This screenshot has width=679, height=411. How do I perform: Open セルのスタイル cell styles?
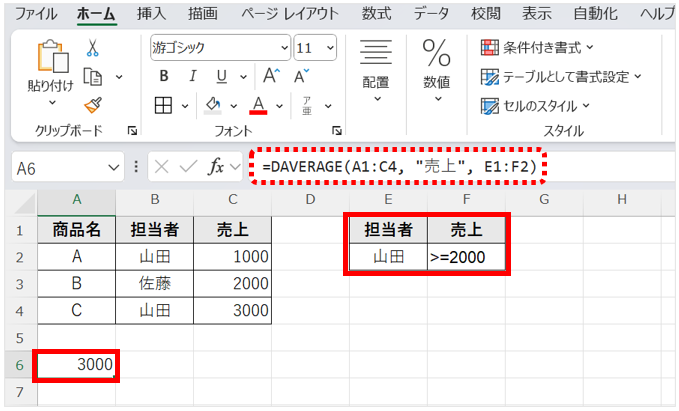coord(535,106)
